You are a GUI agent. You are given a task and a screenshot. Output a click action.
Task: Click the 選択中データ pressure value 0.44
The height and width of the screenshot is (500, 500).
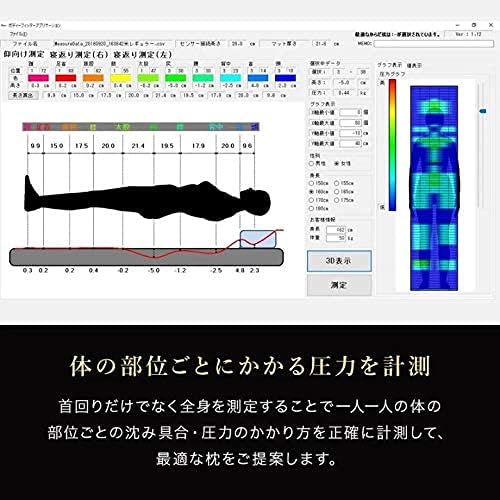click(x=344, y=93)
